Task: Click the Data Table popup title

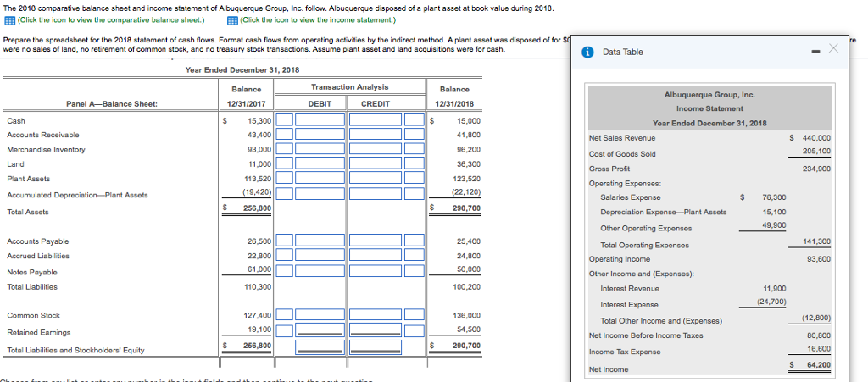Action: 623,52
